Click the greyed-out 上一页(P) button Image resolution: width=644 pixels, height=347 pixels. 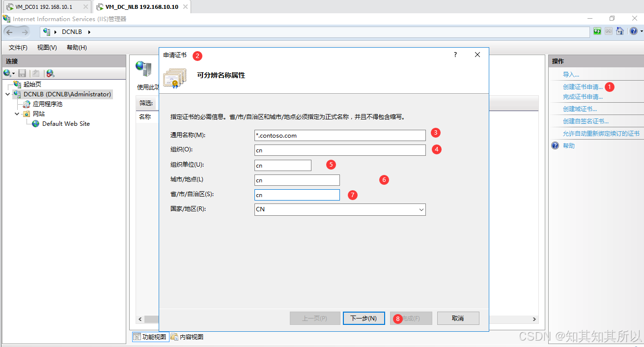[x=314, y=318]
